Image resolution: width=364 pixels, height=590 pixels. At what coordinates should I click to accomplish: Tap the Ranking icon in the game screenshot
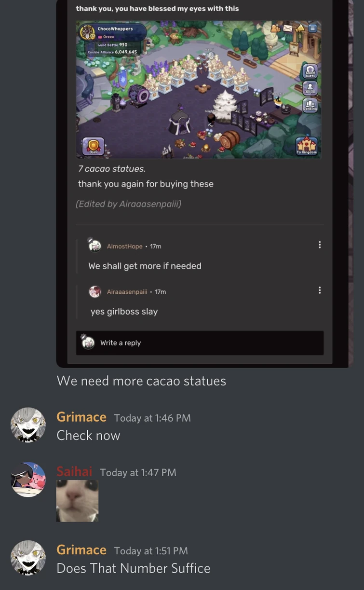310,106
